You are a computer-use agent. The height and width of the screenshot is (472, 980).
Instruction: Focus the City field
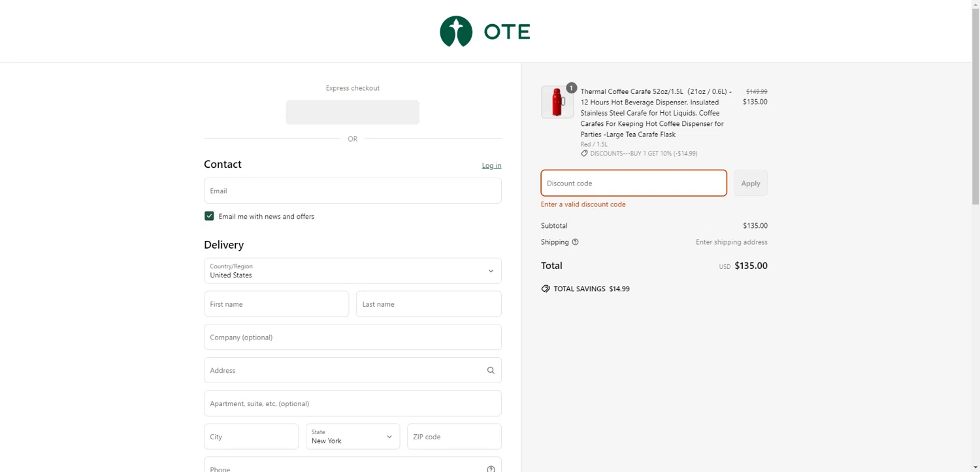coord(251,437)
